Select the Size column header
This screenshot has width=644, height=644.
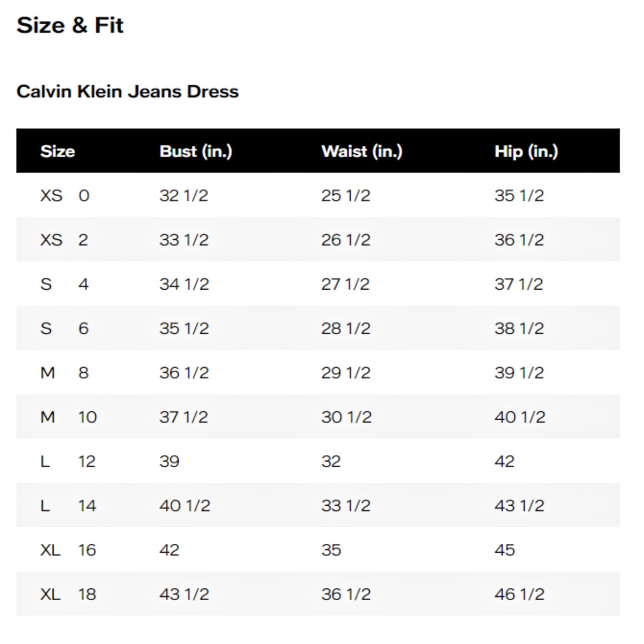coord(57,152)
